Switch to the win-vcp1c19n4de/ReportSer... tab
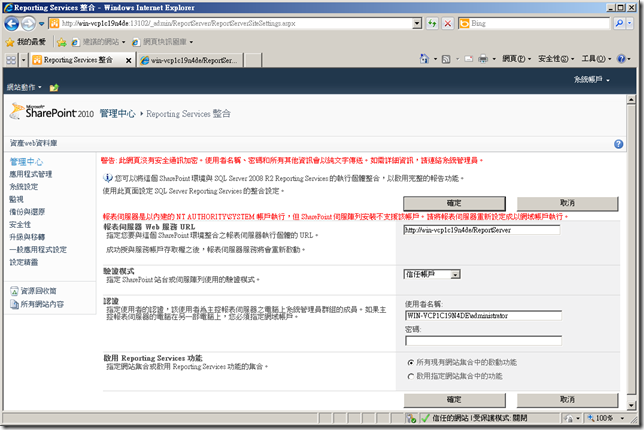The height and width of the screenshot is (430, 644). tap(190, 60)
